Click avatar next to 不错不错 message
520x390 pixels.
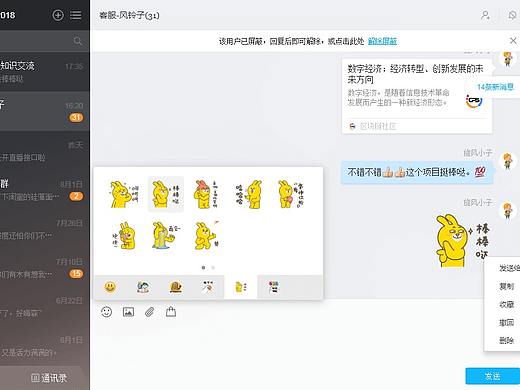pyautogui.click(x=507, y=161)
